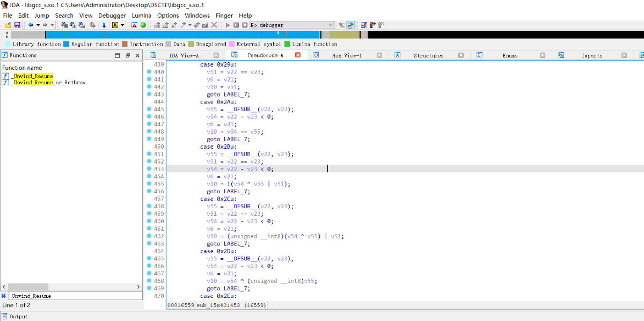The width and height of the screenshot is (644, 321).
Task: Open the Help menu
Action: pyautogui.click(x=245, y=16)
